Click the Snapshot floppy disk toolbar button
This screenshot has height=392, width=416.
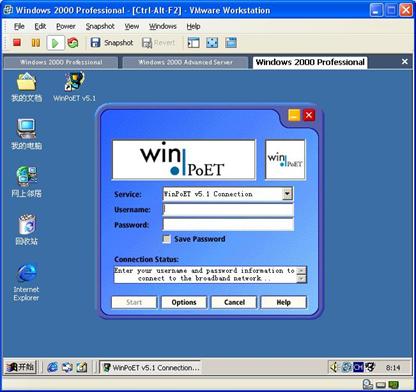tap(112, 43)
